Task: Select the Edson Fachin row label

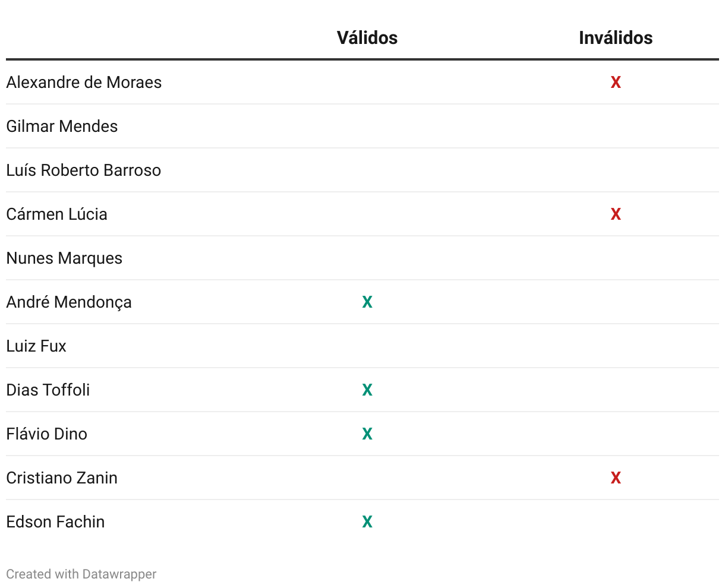Action: (55, 522)
